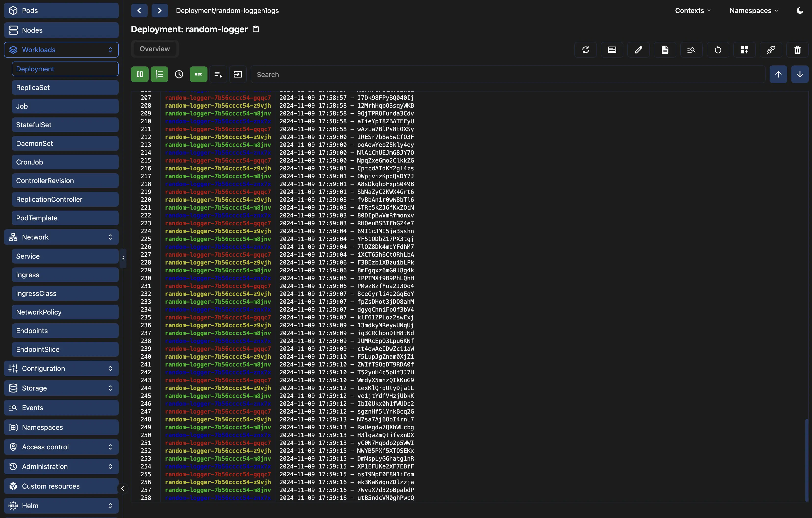Screen dimensions: 812x518
Task: Open ReplicaSet in the sidebar
Action: tap(65, 87)
